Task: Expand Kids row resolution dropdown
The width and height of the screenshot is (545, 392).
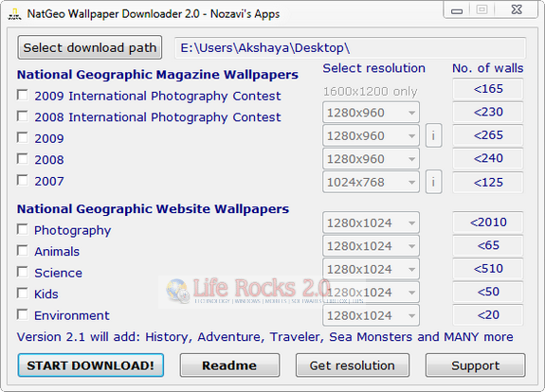Action: pos(371,293)
